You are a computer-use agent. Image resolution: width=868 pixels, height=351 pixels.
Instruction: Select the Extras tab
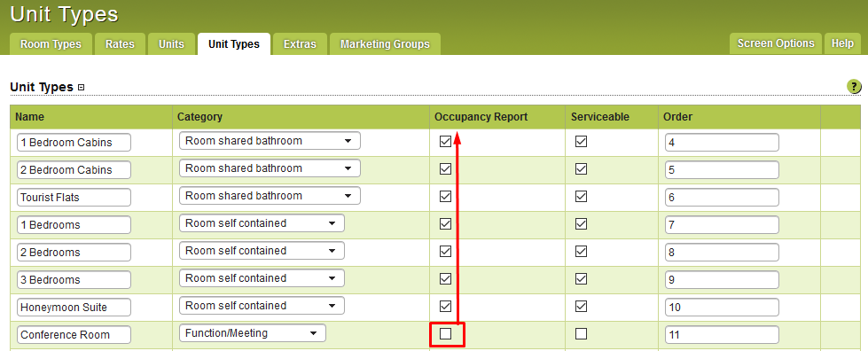(300, 43)
